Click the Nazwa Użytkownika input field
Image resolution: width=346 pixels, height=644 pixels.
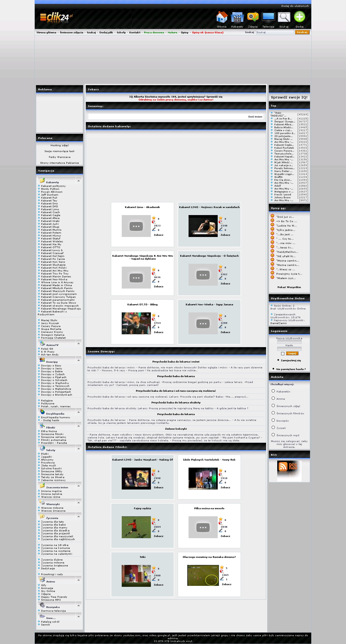289,342
